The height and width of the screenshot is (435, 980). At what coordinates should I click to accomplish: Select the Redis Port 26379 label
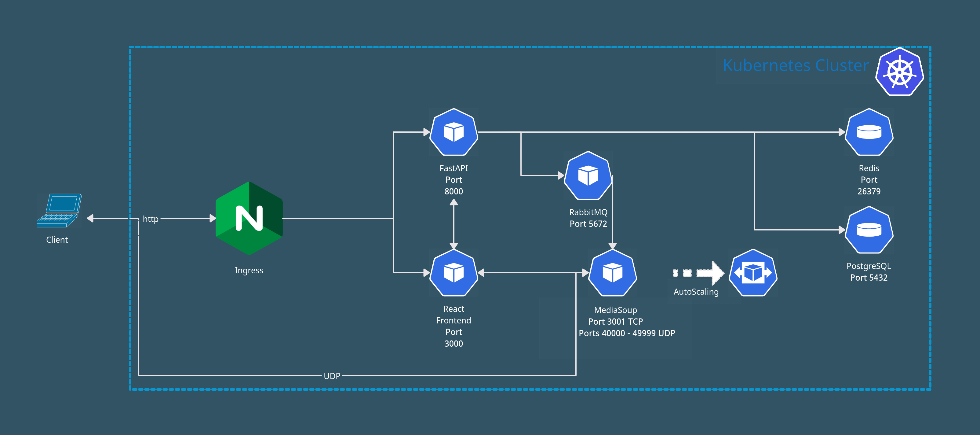tap(869, 180)
